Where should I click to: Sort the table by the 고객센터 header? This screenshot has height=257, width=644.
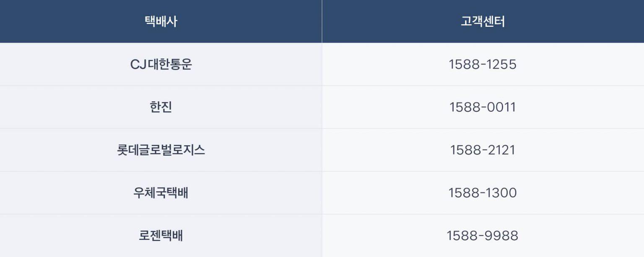point(483,21)
